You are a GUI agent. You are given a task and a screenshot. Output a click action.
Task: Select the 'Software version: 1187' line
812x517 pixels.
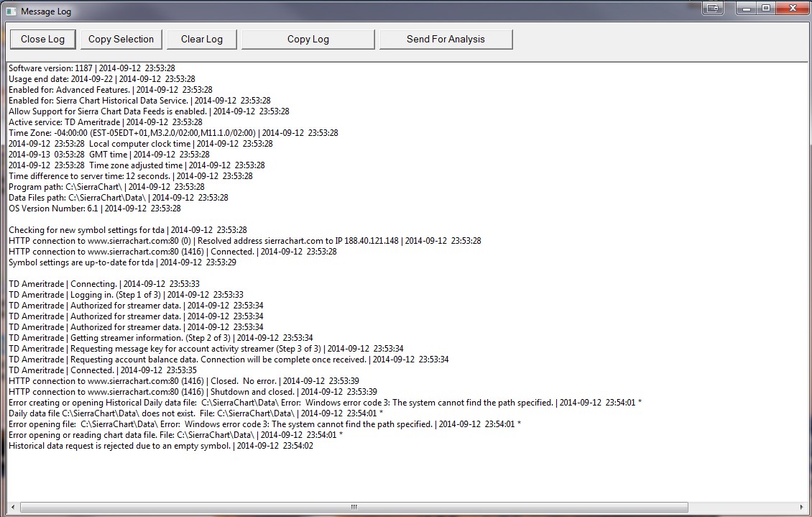92,68
